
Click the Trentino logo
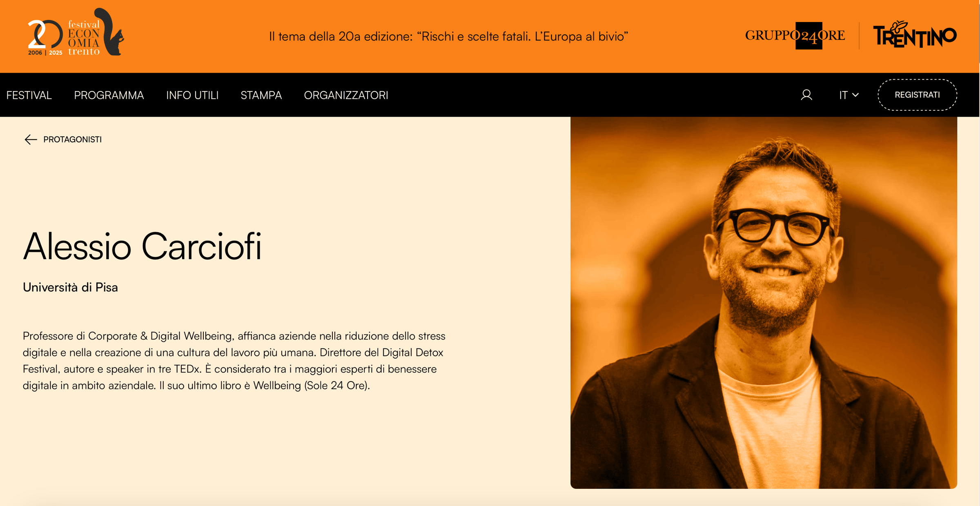point(915,35)
